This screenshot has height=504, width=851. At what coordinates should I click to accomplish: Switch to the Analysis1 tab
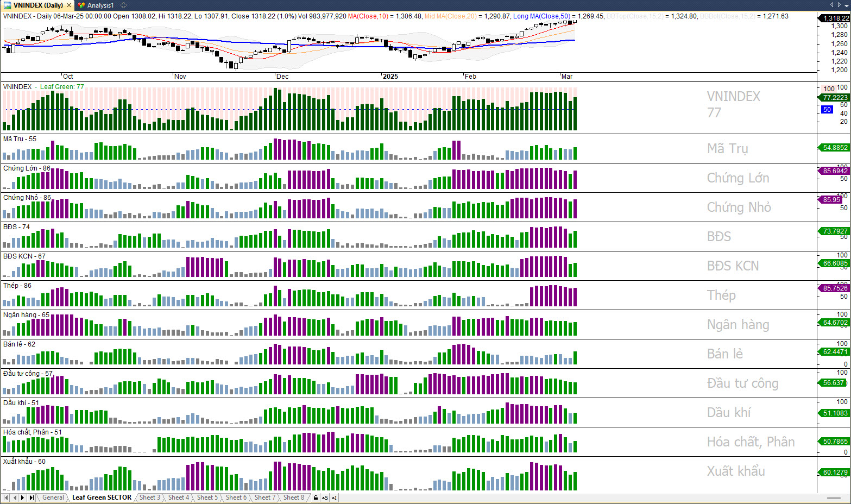coord(100,5)
